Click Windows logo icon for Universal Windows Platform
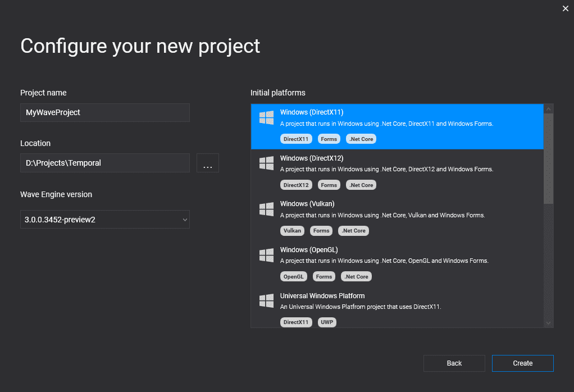The image size is (574, 392). pyautogui.click(x=266, y=301)
